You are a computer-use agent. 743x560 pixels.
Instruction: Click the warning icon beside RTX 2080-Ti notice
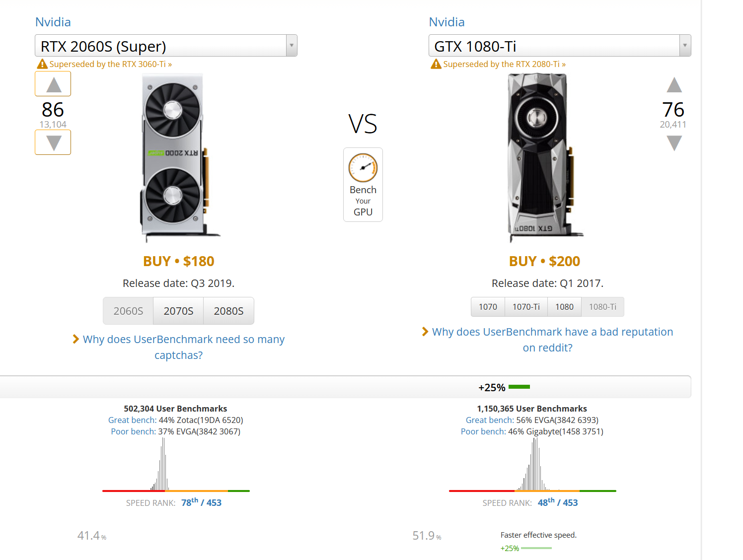pyautogui.click(x=436, y=64)
